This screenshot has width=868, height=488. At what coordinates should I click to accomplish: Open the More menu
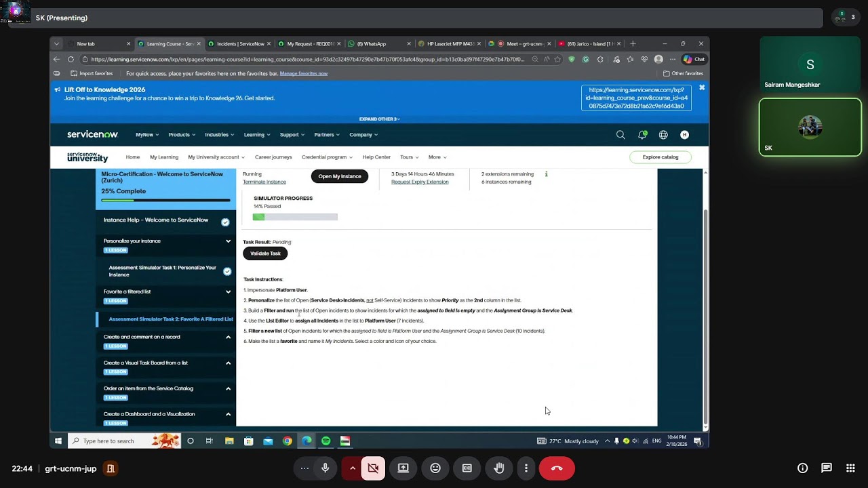[x=437, y=157]
